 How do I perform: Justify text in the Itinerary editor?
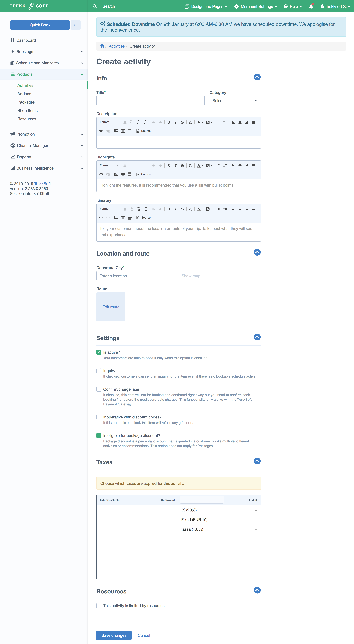[x=254, y=209]
